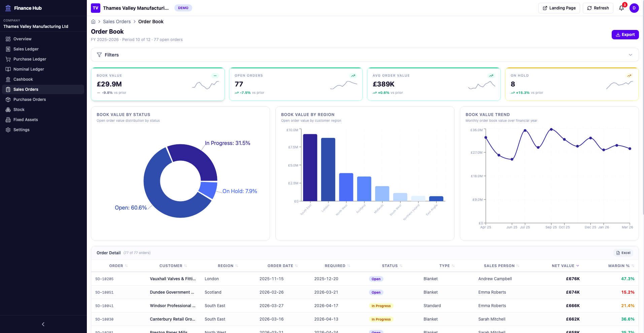This screenshot has width=644, height=333.
Task: Click the Stock sidebar icon
Action: 8,110
